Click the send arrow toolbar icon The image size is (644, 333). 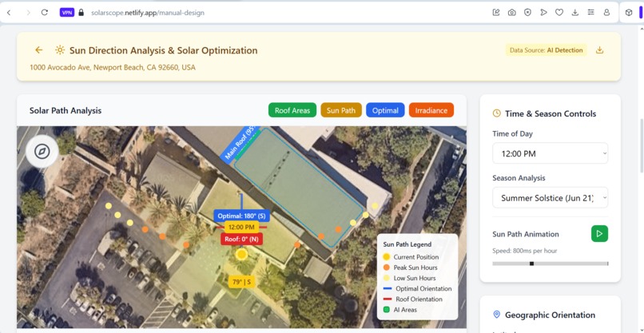[x=544, y=12]
